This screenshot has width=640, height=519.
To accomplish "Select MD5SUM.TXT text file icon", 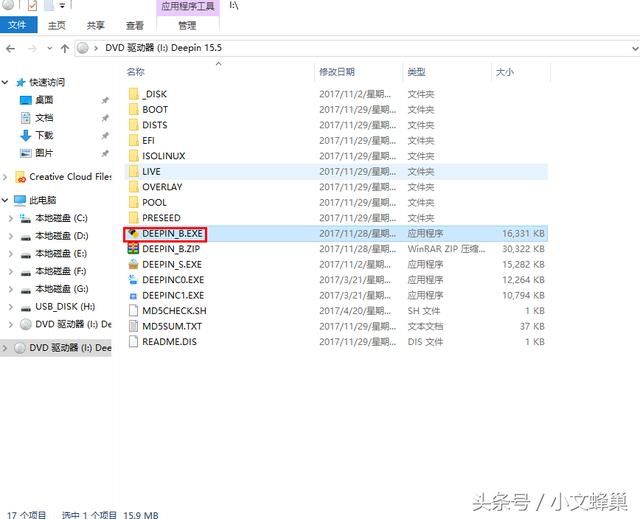I will (x=133, y=326).
